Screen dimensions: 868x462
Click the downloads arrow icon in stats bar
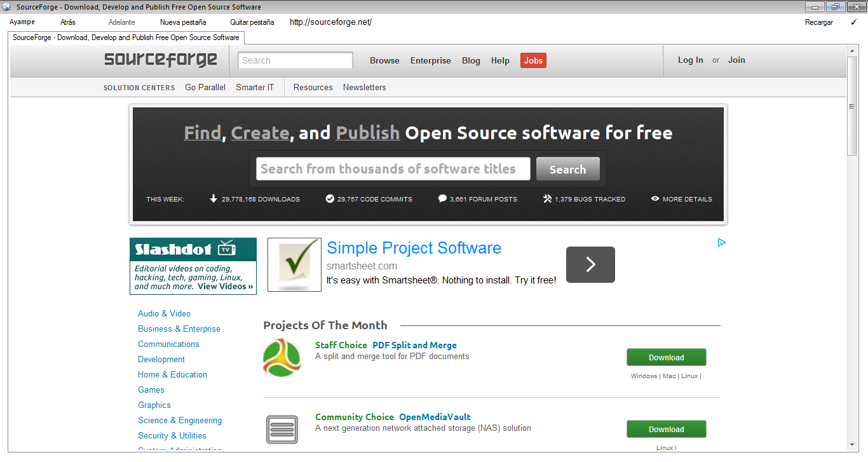tap(214, 199)
